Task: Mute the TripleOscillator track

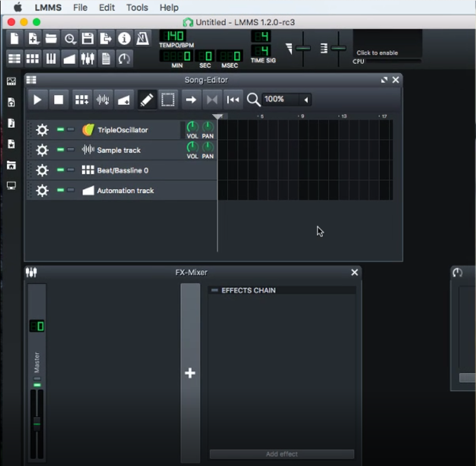Action: pos(61,130)
